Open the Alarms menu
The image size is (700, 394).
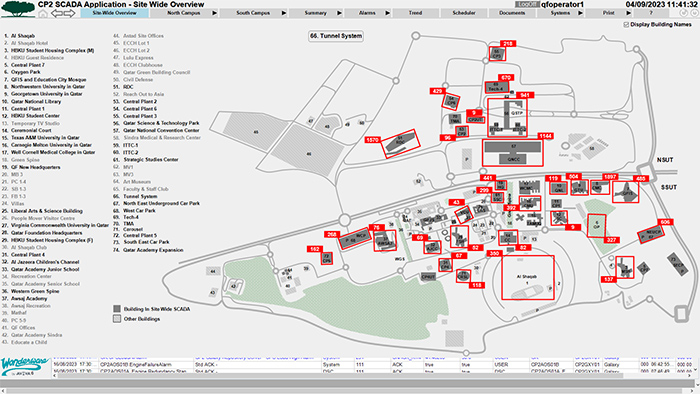click(x=367, y=13)
